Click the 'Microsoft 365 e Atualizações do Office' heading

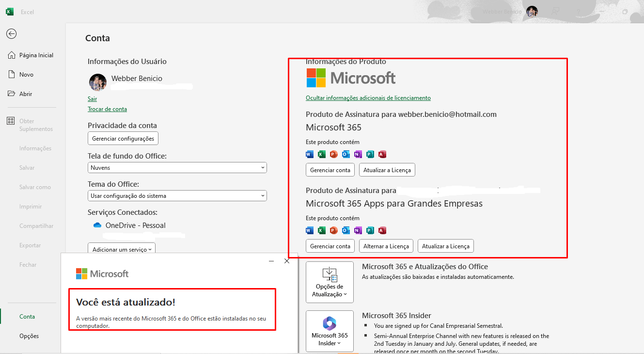coord(425,267)
